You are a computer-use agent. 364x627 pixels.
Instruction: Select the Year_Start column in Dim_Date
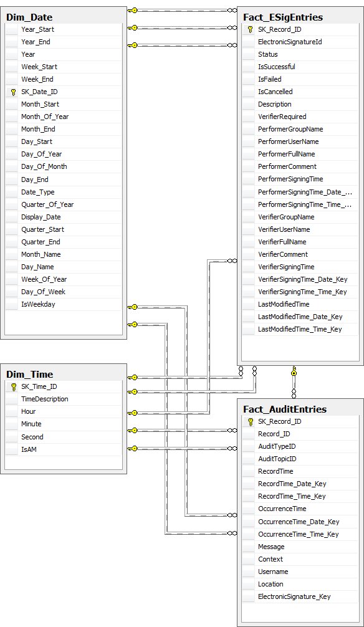click(x=63, y=29)
